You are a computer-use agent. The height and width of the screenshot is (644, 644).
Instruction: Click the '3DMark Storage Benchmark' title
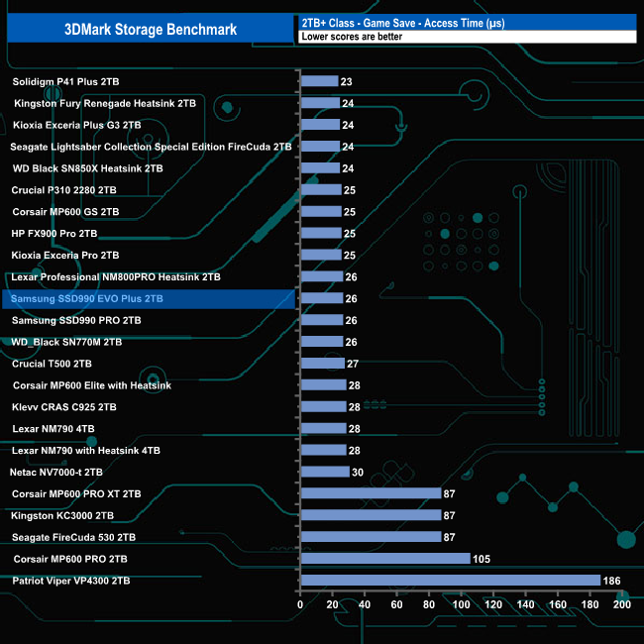[151, 29]
